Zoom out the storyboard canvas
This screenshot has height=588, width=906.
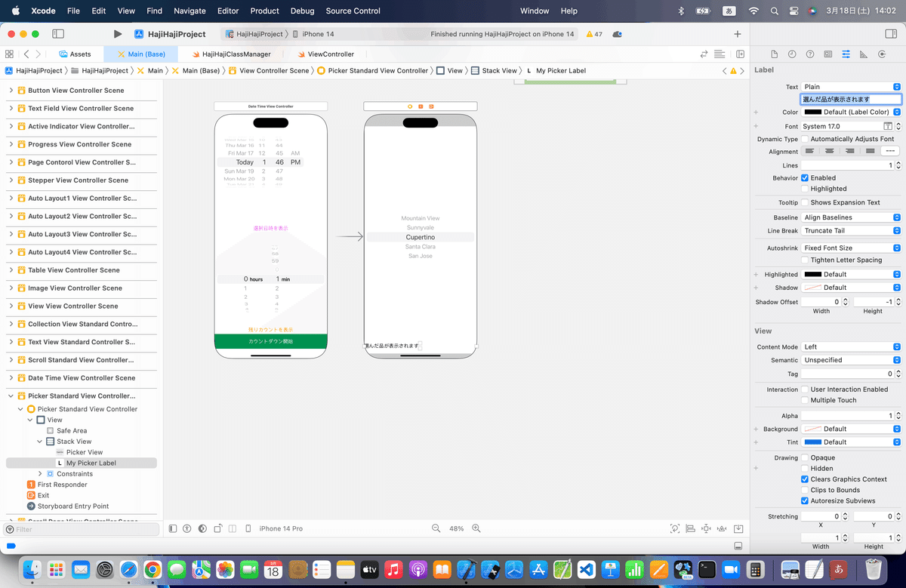pyautogui.click(x=436, y=528)
